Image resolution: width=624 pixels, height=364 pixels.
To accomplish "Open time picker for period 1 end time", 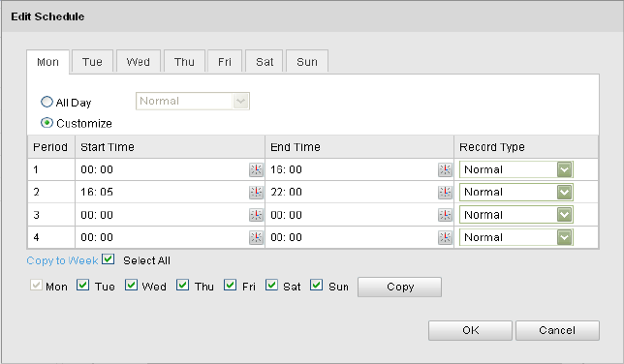I will [445, 169].
